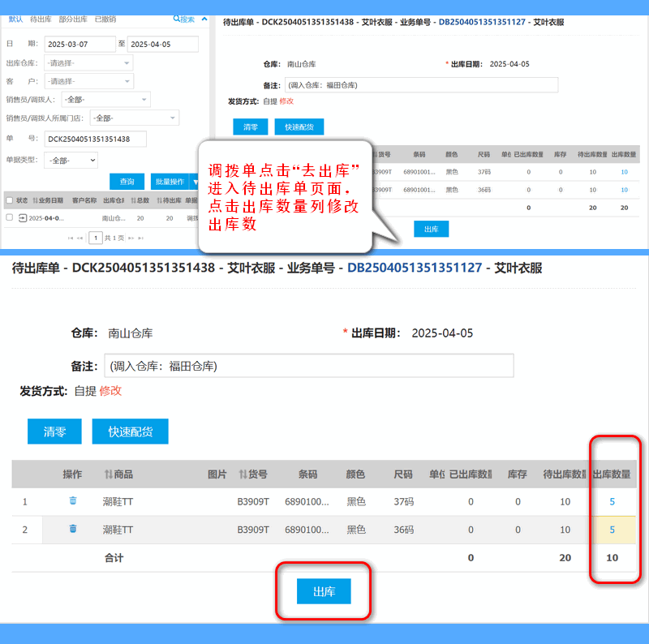Viewport: 649px width, 644px height.
Task: Click 修改 in the small upper form
Action: click(x=286, y=101)
